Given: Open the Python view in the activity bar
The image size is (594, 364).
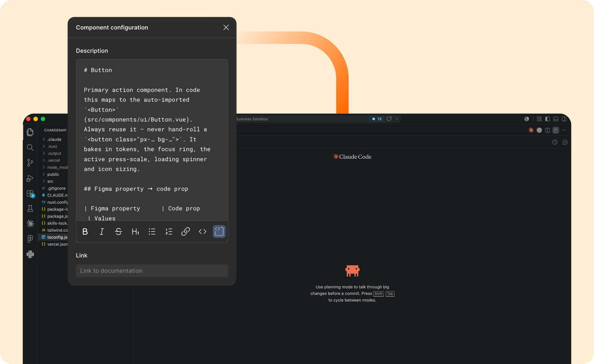Looking at the screenshot, I should 30,254.
